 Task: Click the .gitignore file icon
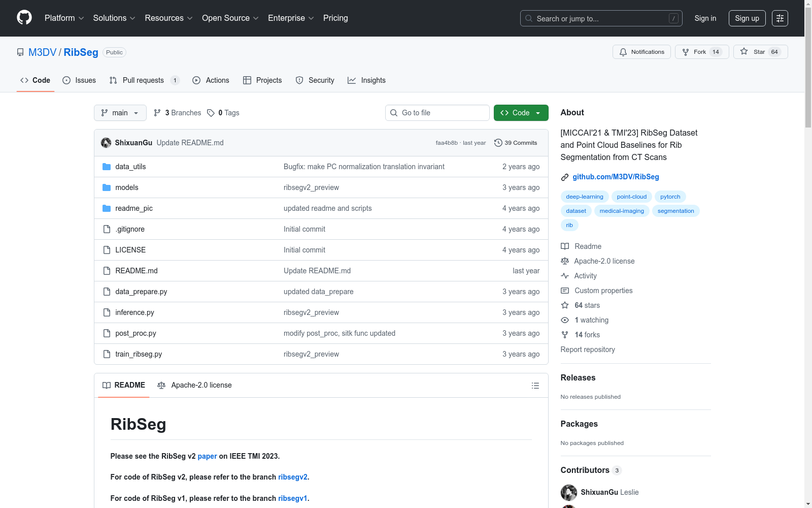pyautogui.click(x=107, y=229)
